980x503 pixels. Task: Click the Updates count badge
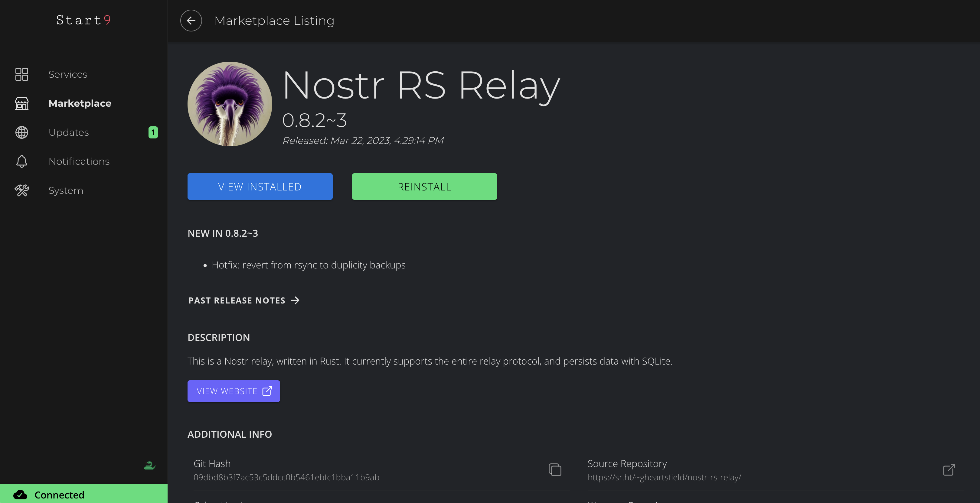coord(153,132)
